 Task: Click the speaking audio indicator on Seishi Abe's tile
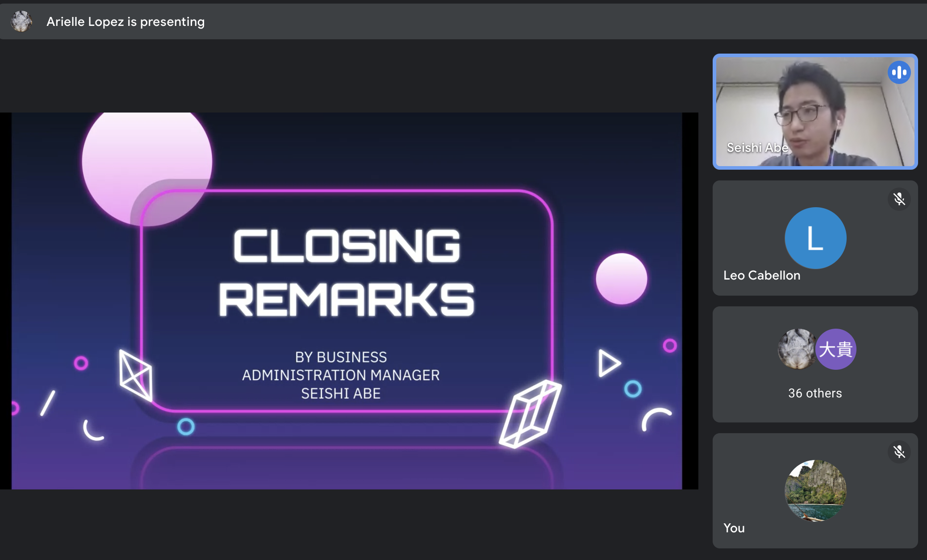click(x=899, y=72)
